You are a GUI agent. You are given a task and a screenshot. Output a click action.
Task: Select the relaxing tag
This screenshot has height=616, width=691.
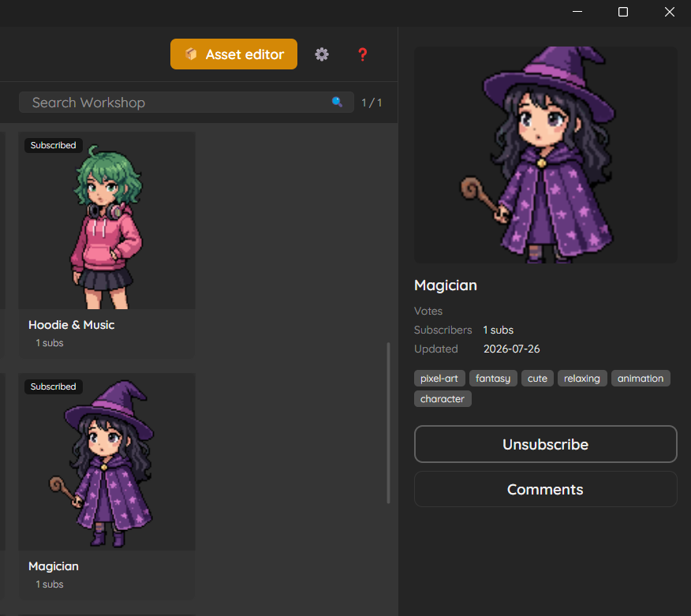(x=582, y=378)
